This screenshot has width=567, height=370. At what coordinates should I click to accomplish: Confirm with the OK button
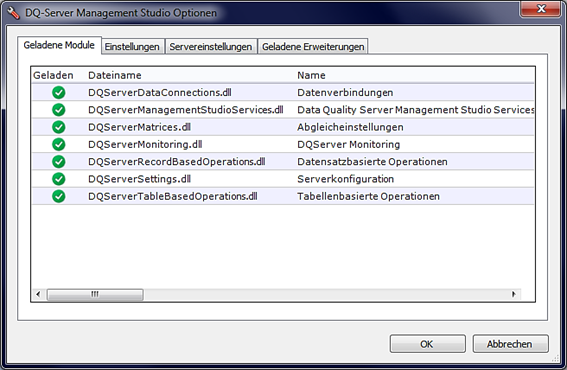(427, 344)
